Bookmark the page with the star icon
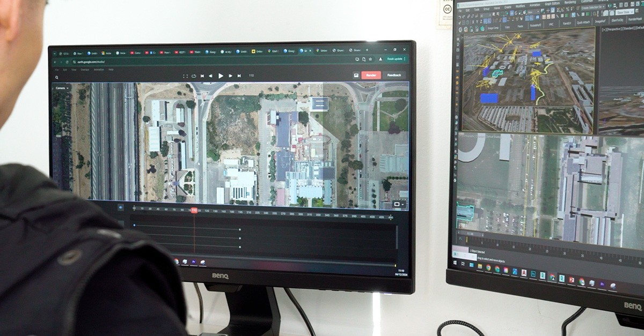The image size is (644, 336). tap(370, 59)
